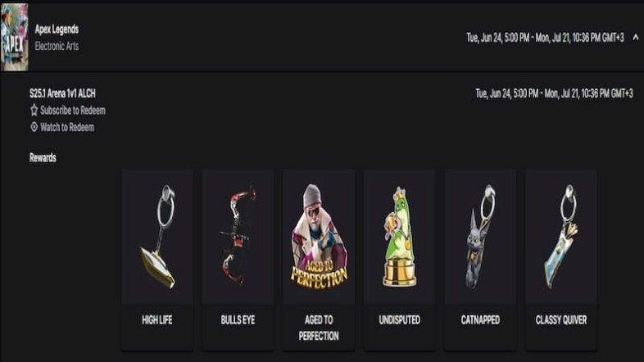Click the HIGH LIFE reward label
Screen dimensions: 644x362
pyautogui.click(x=156, y=319)
